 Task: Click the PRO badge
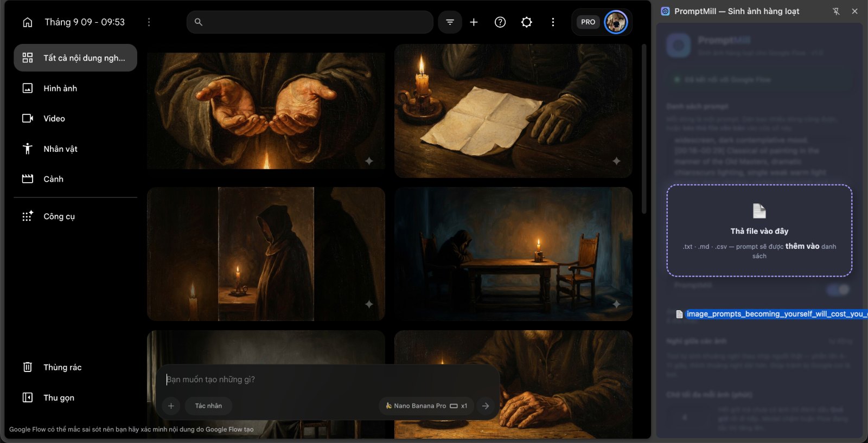588,22
